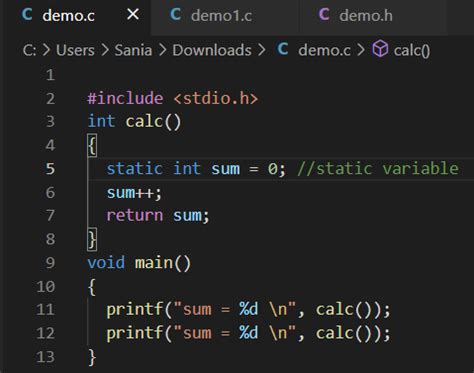
Task: Expand chevron after Users breadcrumb
Action: [x=105, y=50]
